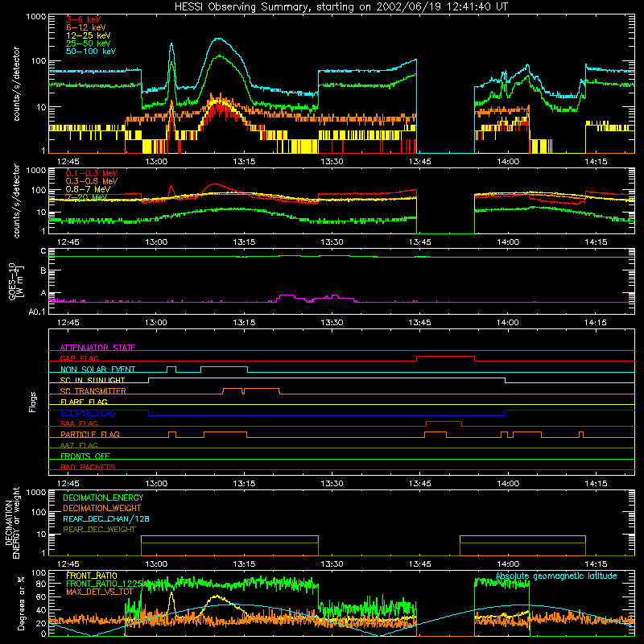This screenshot has width=644, height=644.
Task: Click the Flags panel axis title
Action: pyautogui.click(x=32, y=402)
